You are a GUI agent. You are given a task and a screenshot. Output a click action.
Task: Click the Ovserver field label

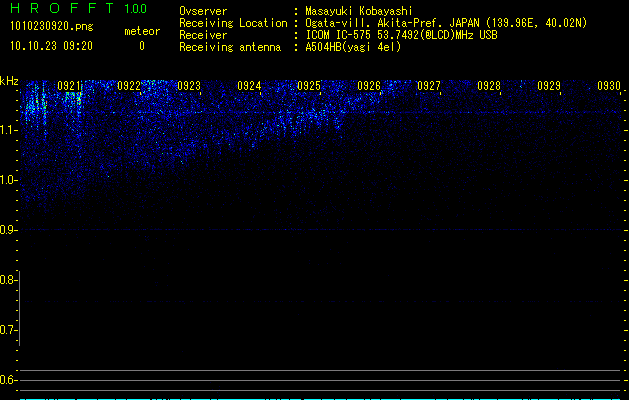203,11
